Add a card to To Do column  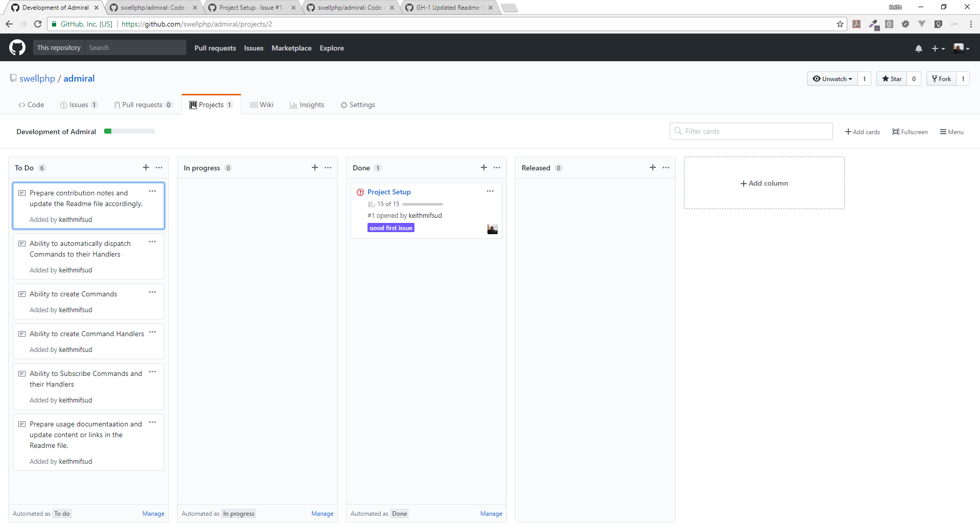coord(146,167)
